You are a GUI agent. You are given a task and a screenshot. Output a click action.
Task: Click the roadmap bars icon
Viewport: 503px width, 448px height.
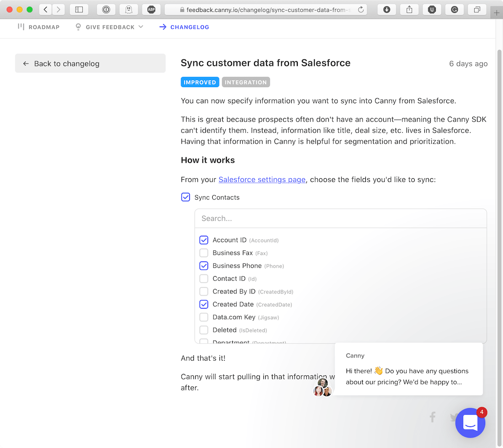point(21,27)
